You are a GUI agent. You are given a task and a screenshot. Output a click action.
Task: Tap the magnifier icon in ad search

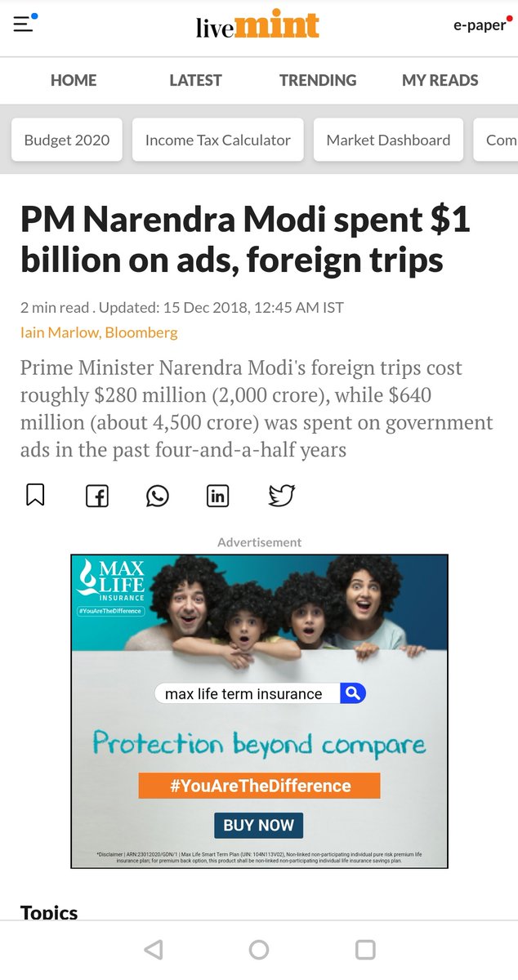pyautogui.click(x=353, y=693)
